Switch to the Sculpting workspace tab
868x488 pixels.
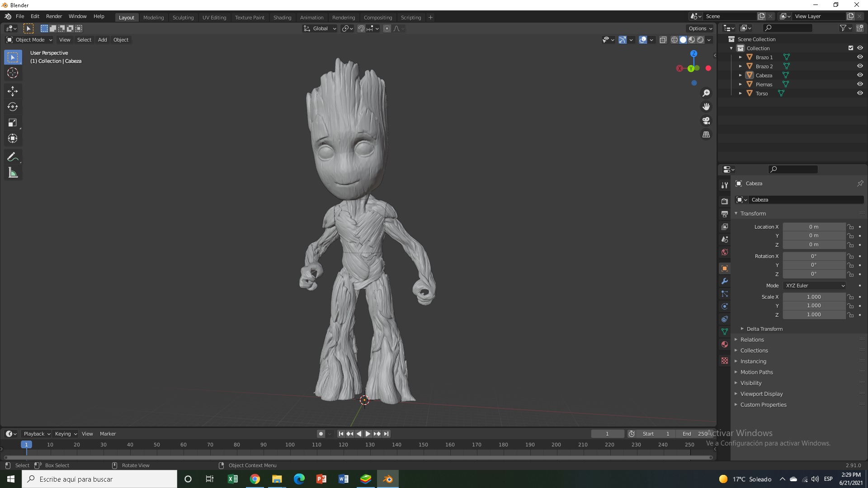183,18
